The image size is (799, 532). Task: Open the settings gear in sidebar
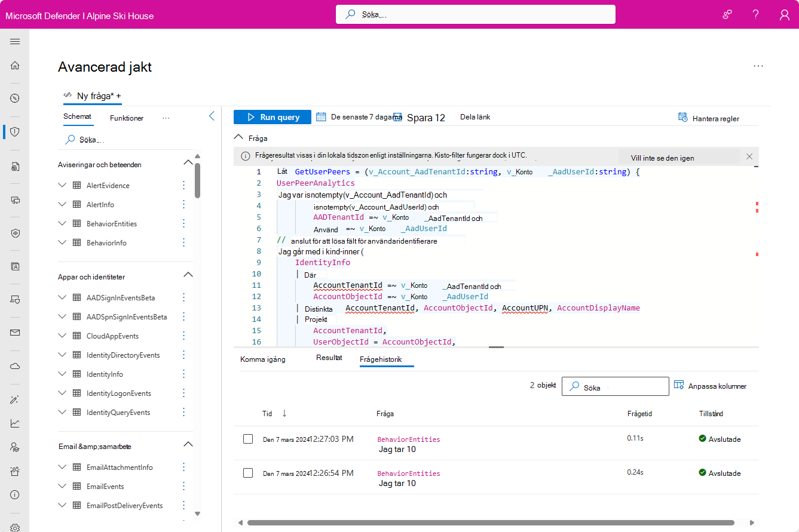[x=15, y=528]
